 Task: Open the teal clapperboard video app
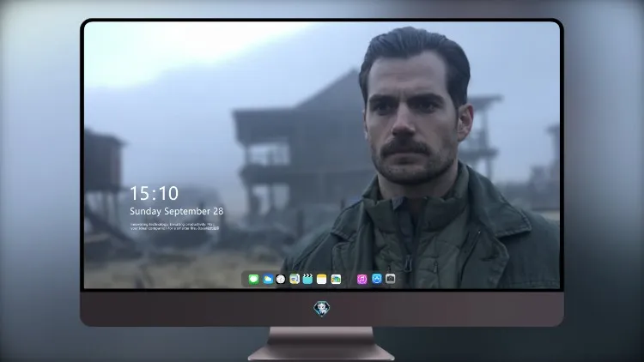pos(307,279)
